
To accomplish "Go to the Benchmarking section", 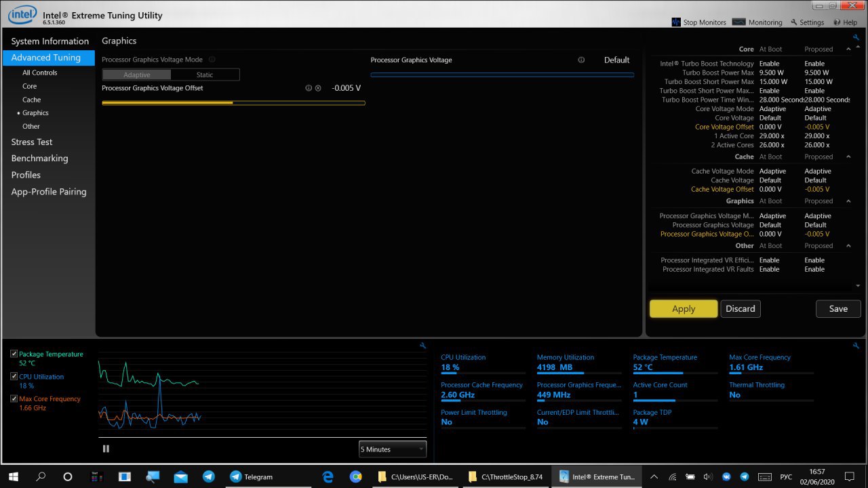I will pos(39,158).
